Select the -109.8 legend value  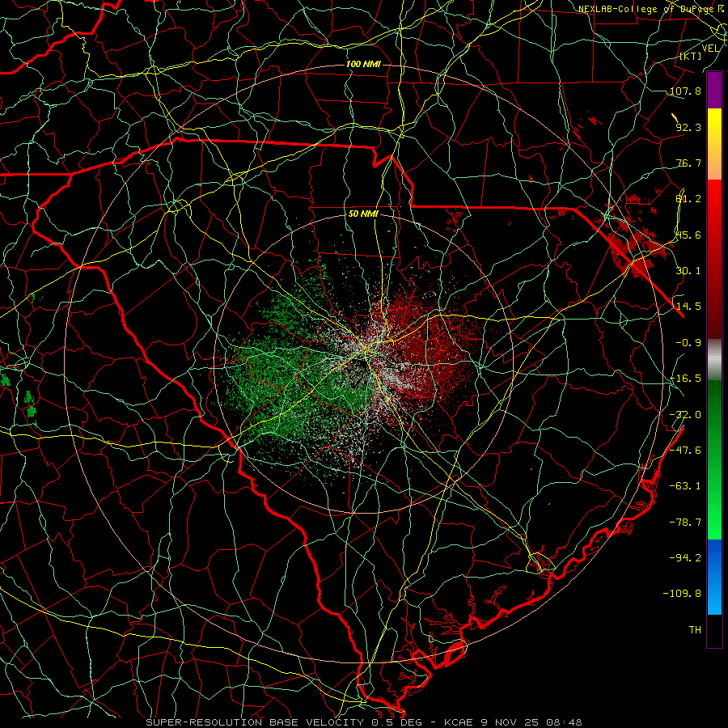tap(682, 594)
